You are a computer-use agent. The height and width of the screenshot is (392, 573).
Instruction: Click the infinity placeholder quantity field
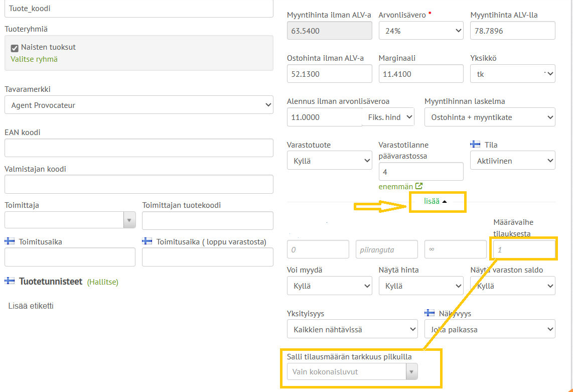click(455, 249)
